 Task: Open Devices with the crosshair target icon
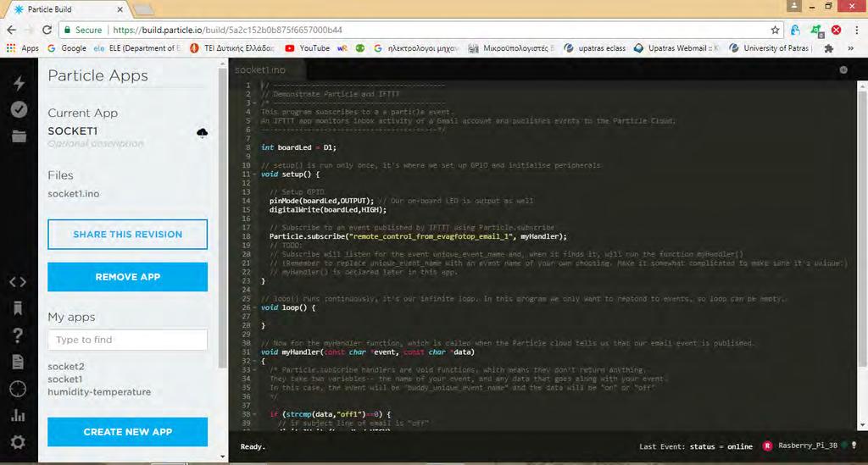(x=18, y=389)
